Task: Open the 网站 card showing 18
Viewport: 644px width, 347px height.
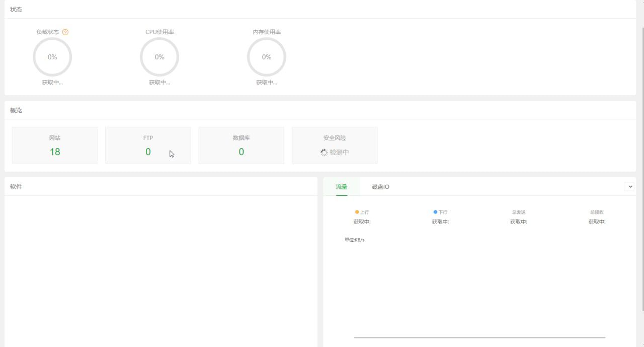Action: [x=55, y=146]
